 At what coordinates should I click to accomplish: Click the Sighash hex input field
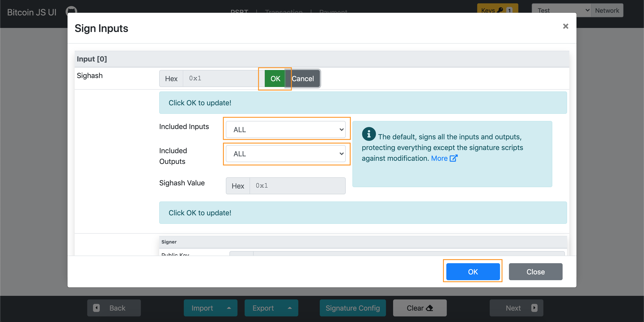(224, 78)
